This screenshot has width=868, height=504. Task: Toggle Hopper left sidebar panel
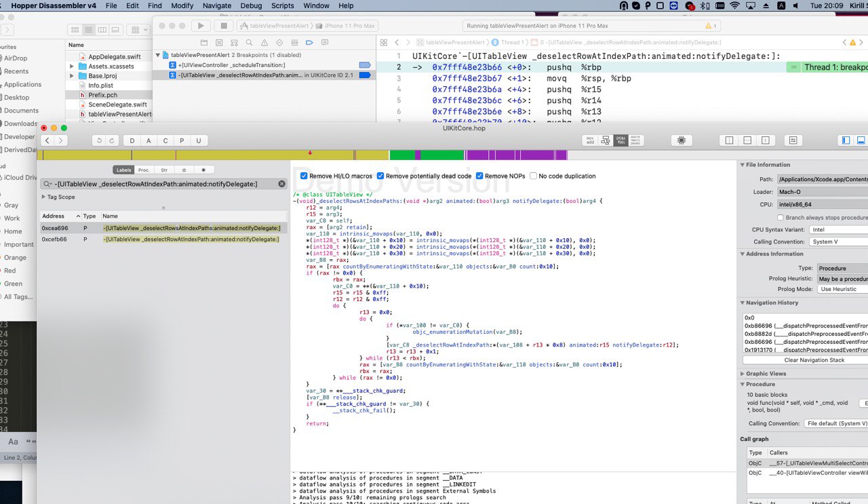tap(846, 140)
